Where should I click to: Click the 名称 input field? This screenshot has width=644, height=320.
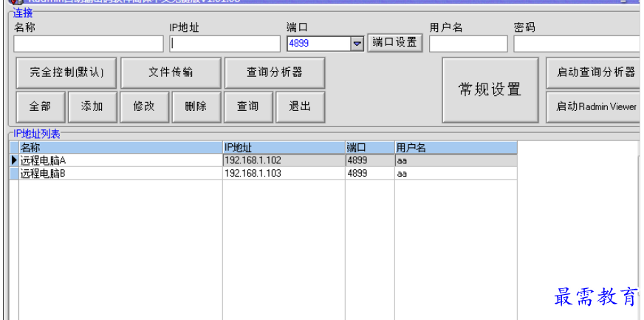pos(89,44)
